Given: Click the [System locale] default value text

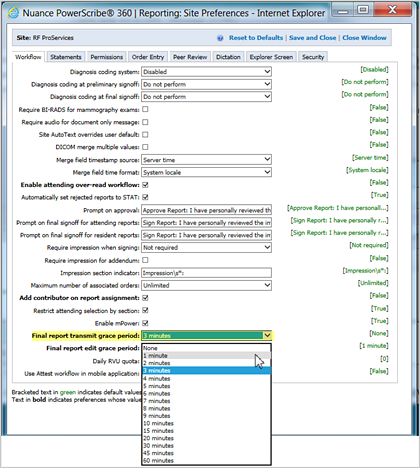Looking at the screenshot, I should point(367,170).
